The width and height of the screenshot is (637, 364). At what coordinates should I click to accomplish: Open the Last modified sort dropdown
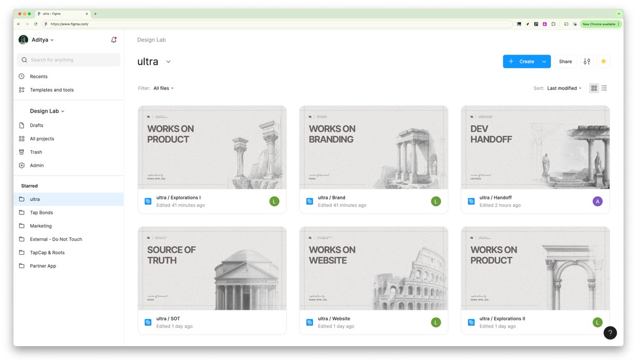pos(564,88)
